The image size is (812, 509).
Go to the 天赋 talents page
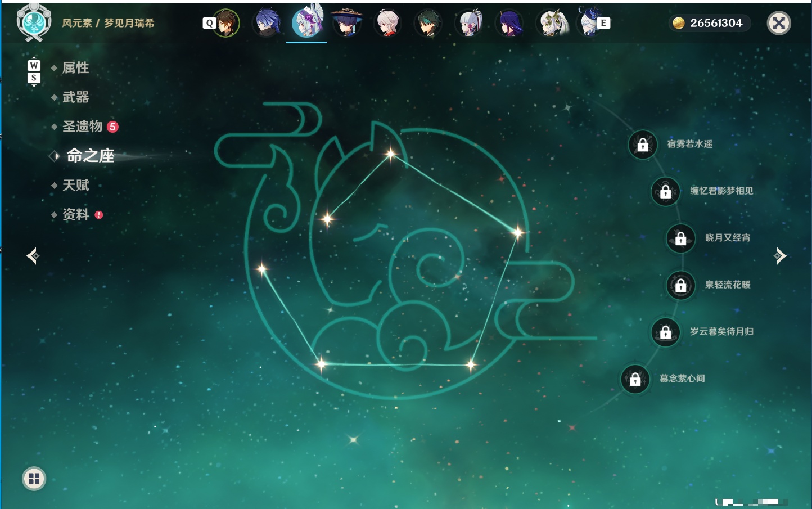pyautogui.click(x=75, y=185)
